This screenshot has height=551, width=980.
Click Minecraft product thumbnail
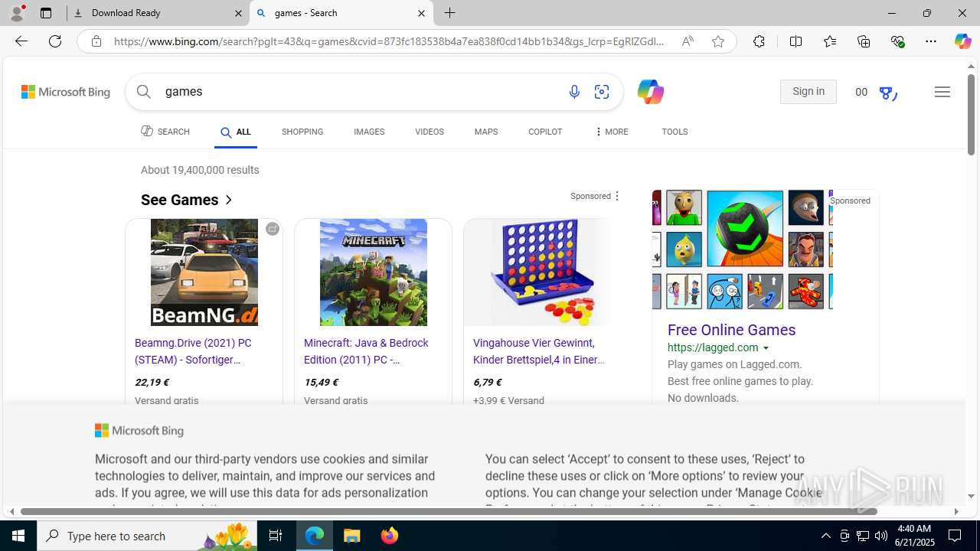pos(374,272)
